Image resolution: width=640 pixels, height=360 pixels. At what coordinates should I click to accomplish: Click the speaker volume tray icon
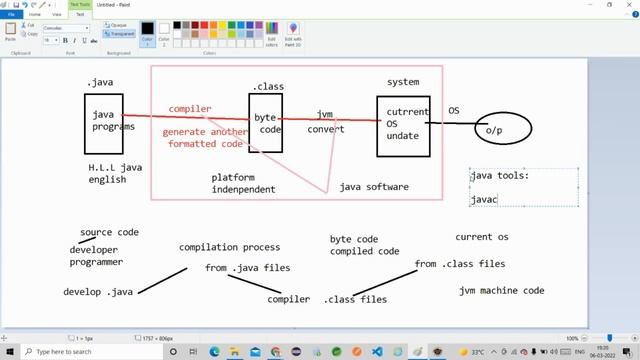click(554, 351)
